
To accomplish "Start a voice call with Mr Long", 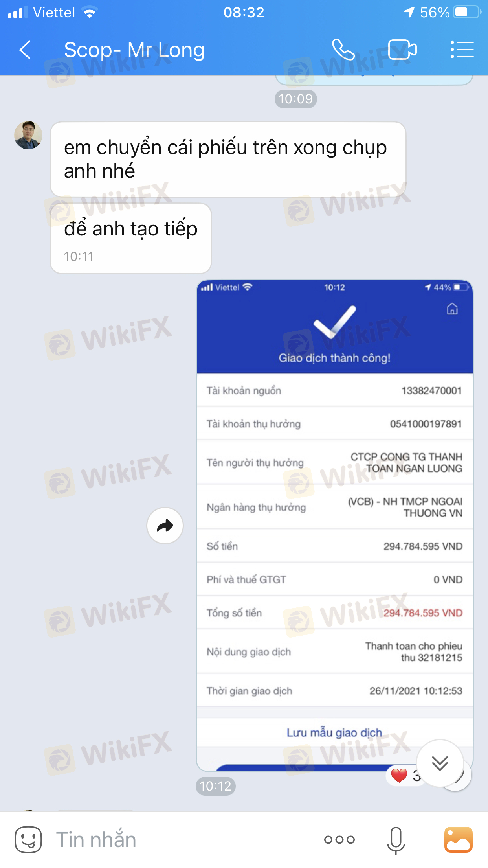I will point(343,50).
